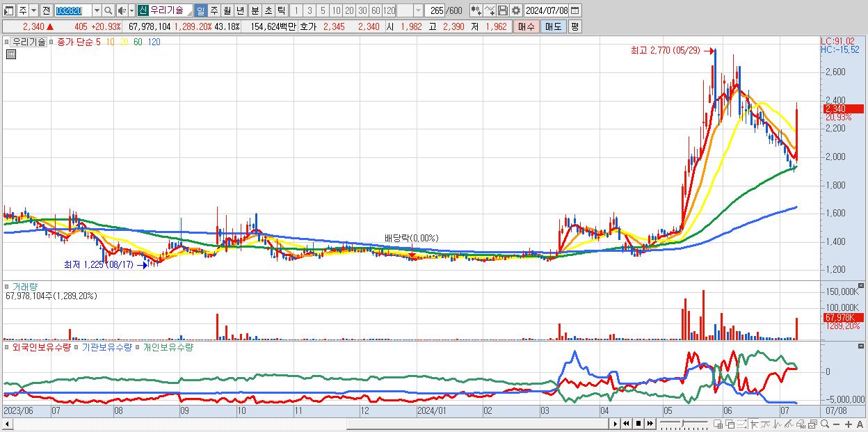Select interval 10 button
Screen dimensions: 868x432
coord(336,10)
